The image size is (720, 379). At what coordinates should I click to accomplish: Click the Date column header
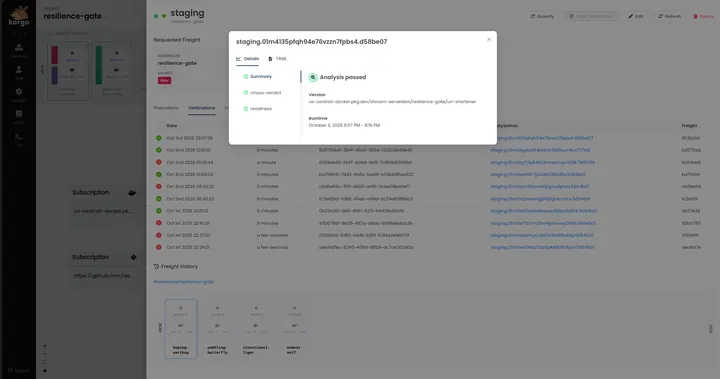[x=172, y=125]
